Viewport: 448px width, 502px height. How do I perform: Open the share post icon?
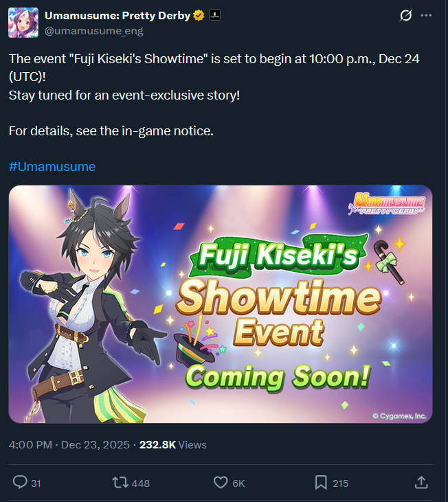click(x=421, y=482)
